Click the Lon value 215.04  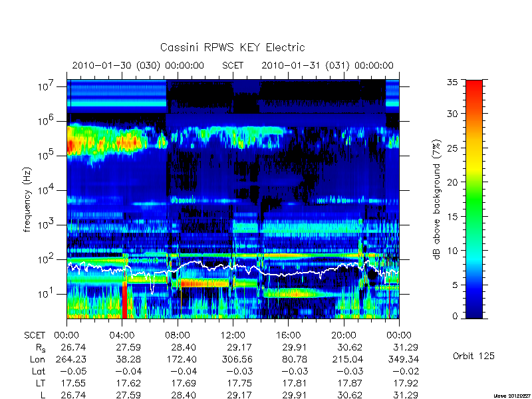click(347, 359)
